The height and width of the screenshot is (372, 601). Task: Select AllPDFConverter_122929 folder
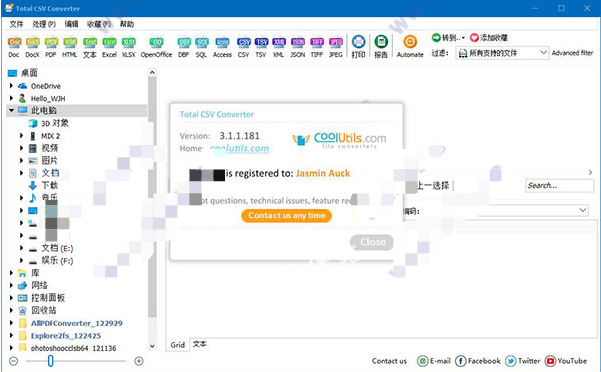point(76,323)
